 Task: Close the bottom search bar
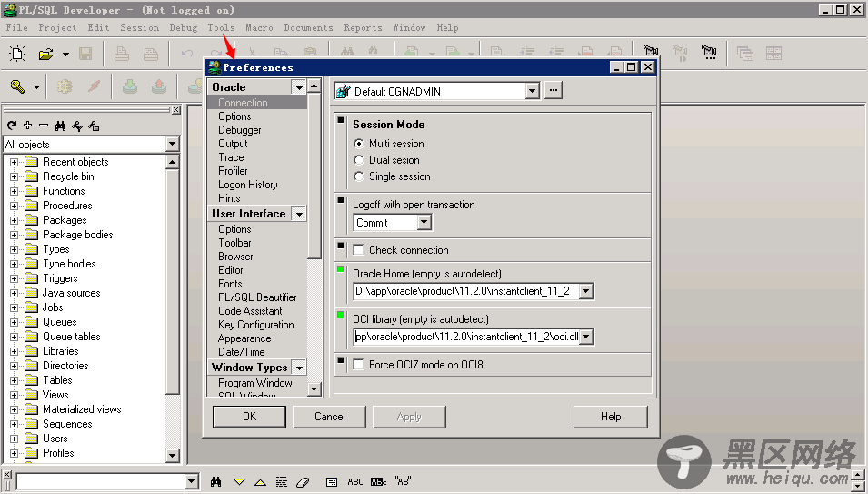pyautogui.click(x=6, y=475)
